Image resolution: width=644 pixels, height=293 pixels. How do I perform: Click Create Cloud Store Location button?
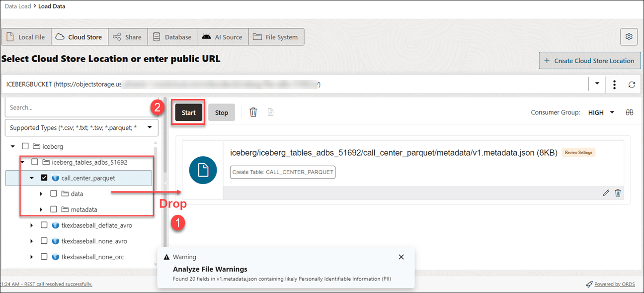(589, 61)
